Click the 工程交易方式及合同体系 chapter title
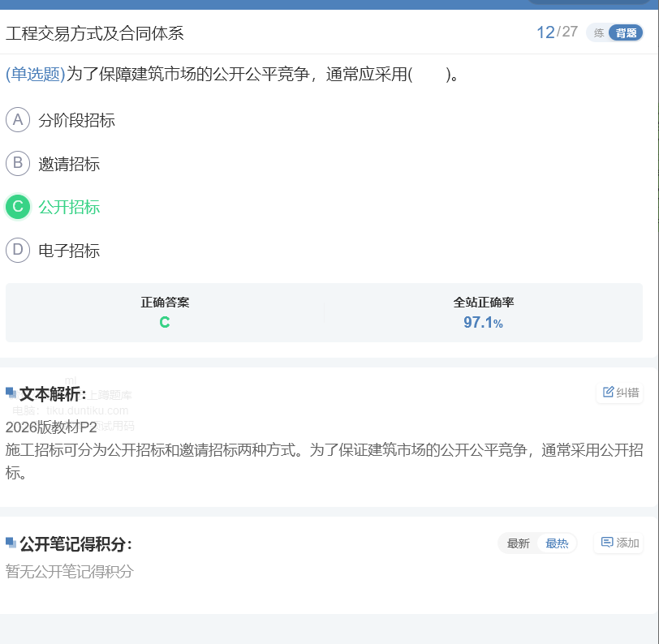659x644 pixels. (95, 33)
